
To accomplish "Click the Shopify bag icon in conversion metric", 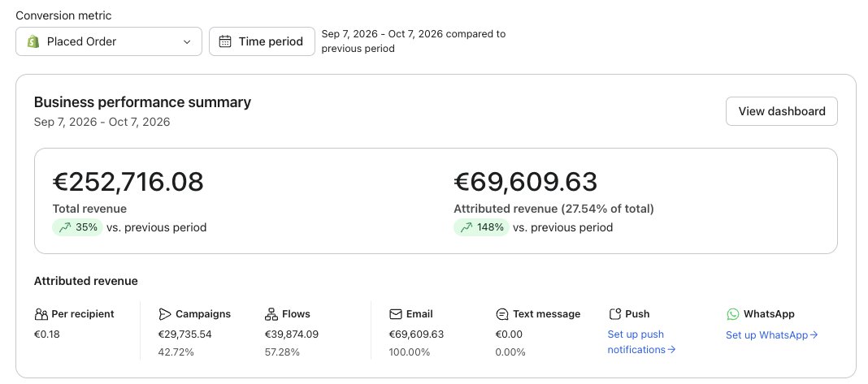I will 33,41.
